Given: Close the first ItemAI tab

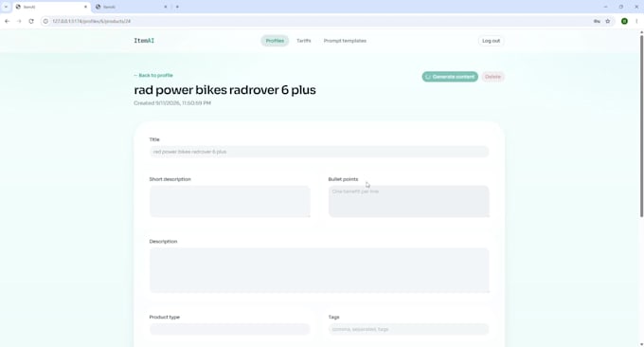Looking at the screenshot, I should point(85,7).
